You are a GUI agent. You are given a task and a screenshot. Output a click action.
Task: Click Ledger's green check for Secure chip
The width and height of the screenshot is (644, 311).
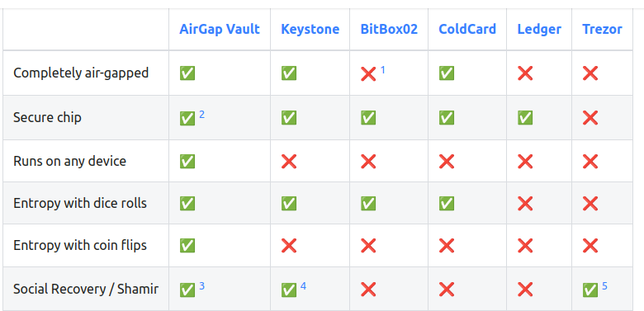(x=525, y=118)
